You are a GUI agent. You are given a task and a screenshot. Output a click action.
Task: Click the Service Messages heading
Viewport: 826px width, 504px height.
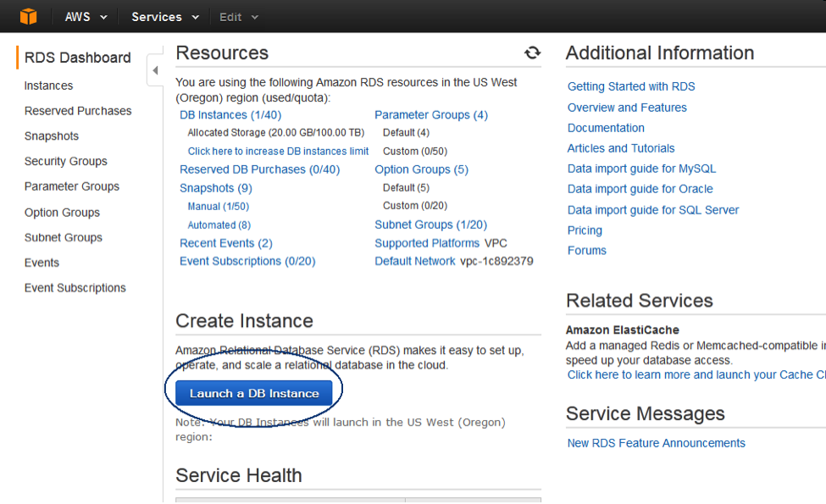pos(646,413)
